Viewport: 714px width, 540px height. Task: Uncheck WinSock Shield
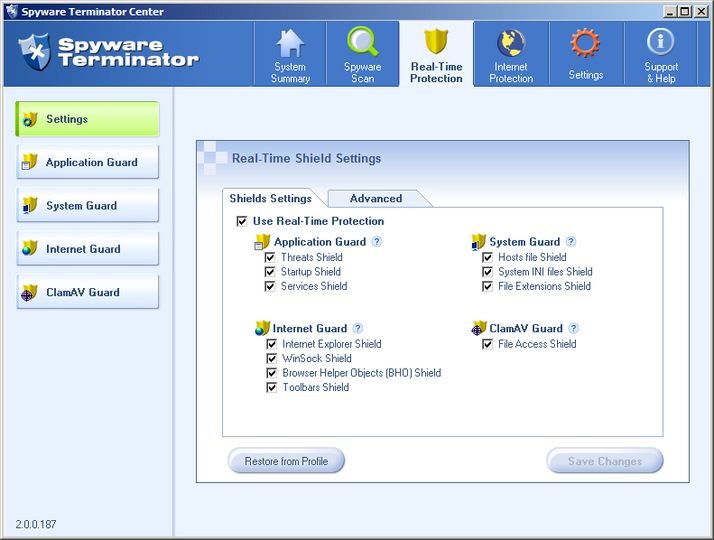(271, 358)
